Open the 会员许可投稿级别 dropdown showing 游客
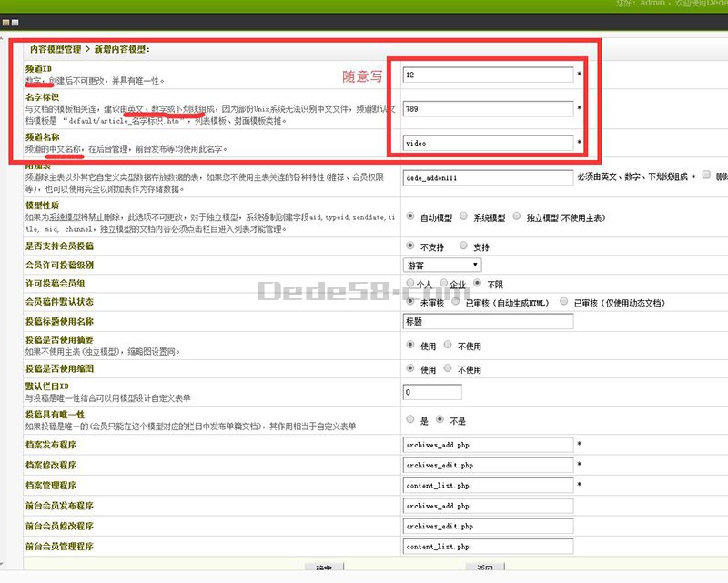 (454, 265)
